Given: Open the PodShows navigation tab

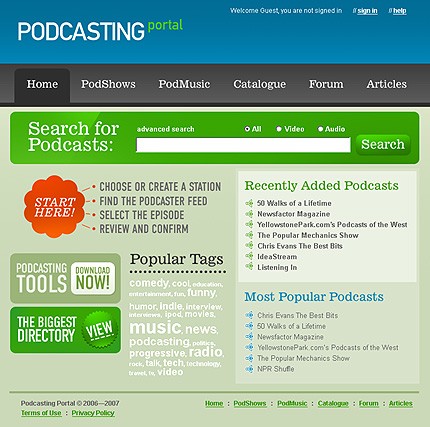Looking at the screenshot, I should (108, 84).
